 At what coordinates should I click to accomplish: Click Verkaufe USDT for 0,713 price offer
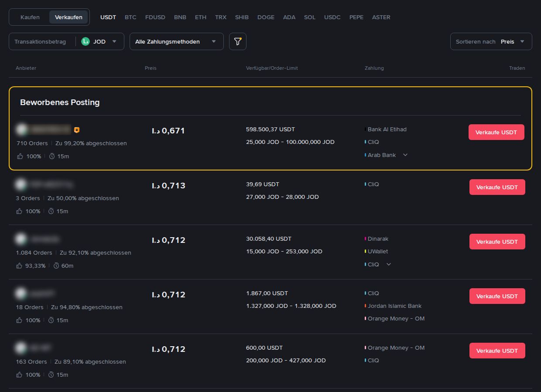click(x=497, y=187)
